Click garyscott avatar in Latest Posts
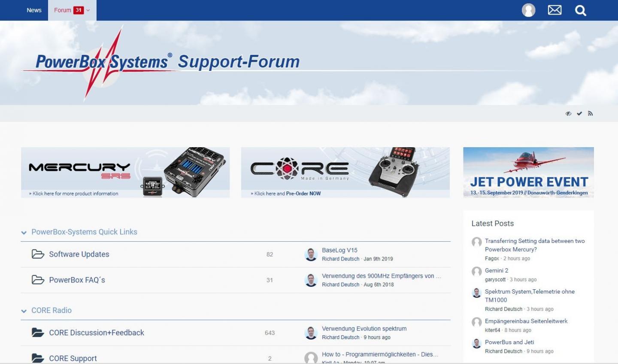The height and width of the screenshot is (364, 618). [x=476, y=271]
